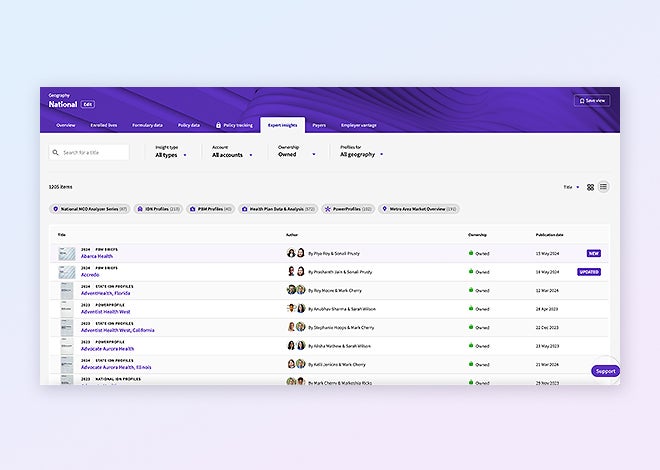Click the search magnifier icon

point(55,153)
